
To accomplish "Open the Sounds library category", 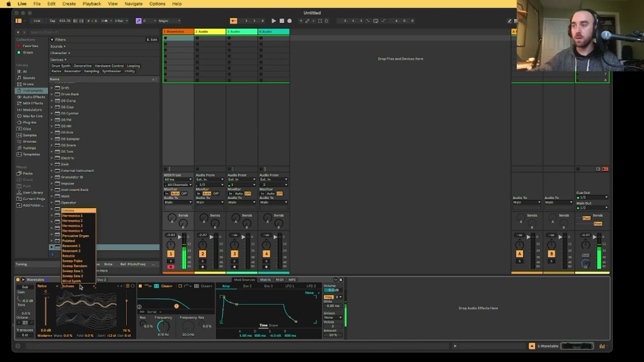I will coord(29,78).
